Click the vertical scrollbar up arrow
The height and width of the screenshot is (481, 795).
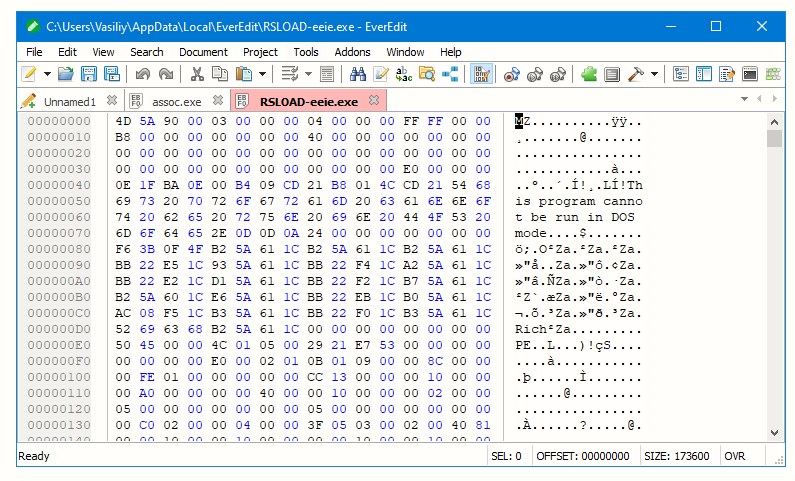pos(774,122)
